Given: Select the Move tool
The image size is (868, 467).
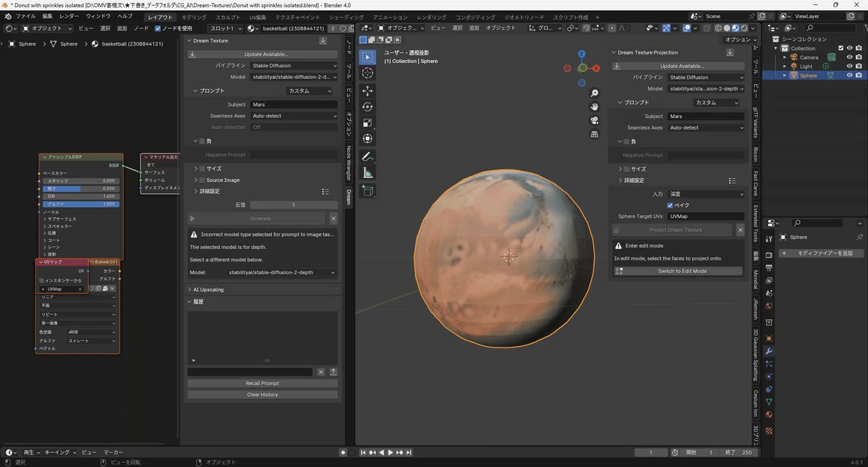Looking at the screenshot, I should coord(367,91).
